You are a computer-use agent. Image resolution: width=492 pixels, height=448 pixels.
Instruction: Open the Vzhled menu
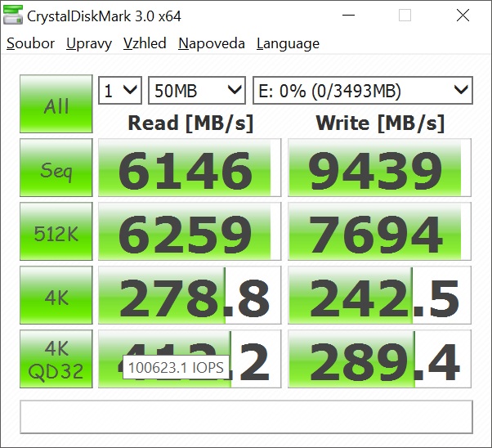pyautogui.click(x=145, y=43)
